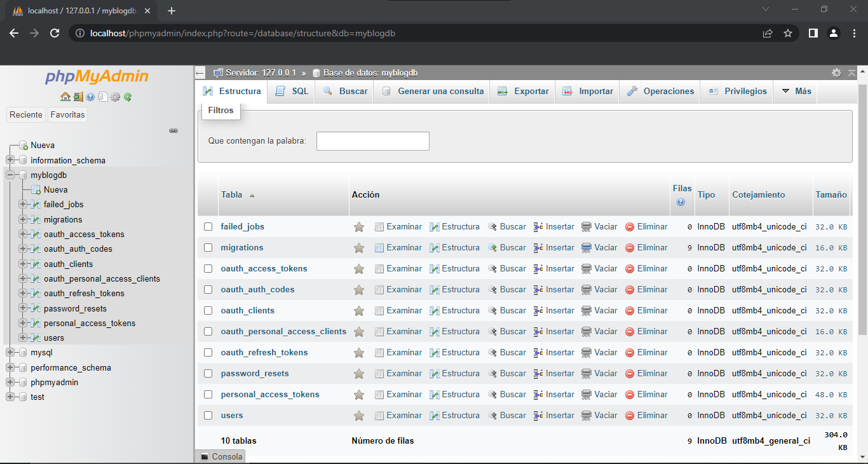This screenshot has width=868, height=464.
Task: Sort by the Tabla column header
Action: click(x=232, y=195)
